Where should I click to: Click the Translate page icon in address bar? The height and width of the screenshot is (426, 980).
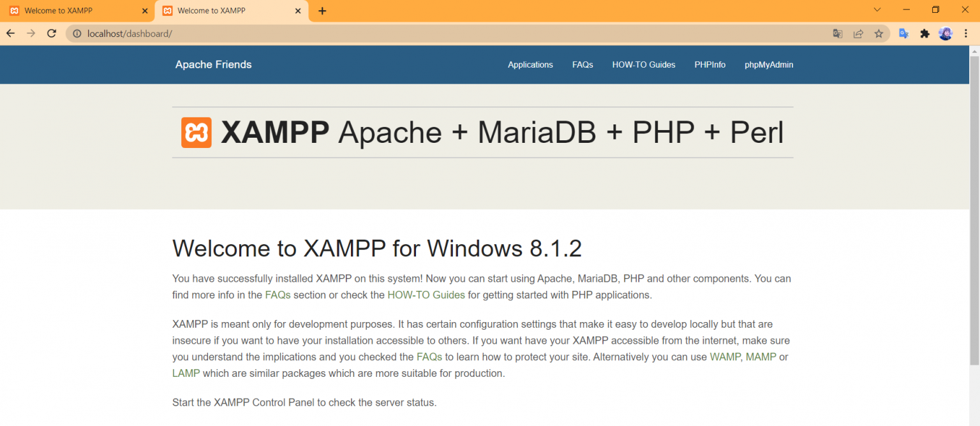point(838,34)
